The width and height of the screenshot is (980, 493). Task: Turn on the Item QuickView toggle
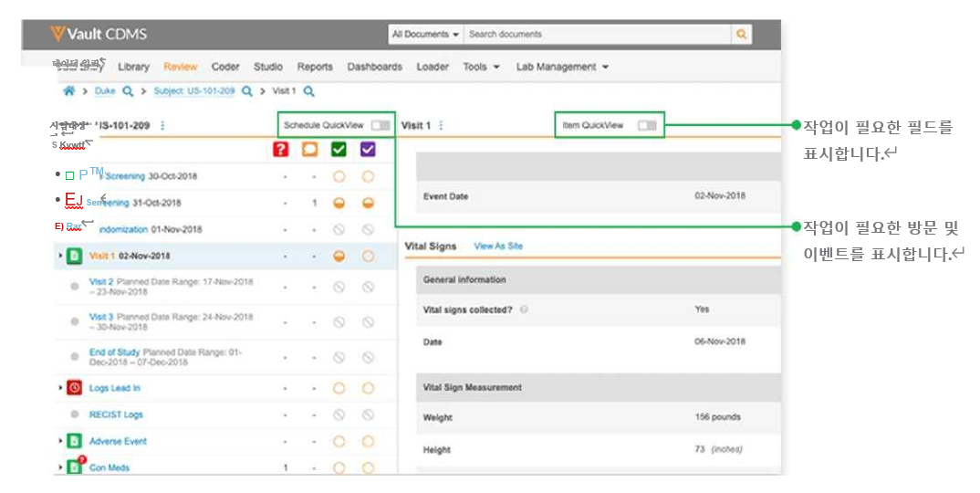[647, 125]
